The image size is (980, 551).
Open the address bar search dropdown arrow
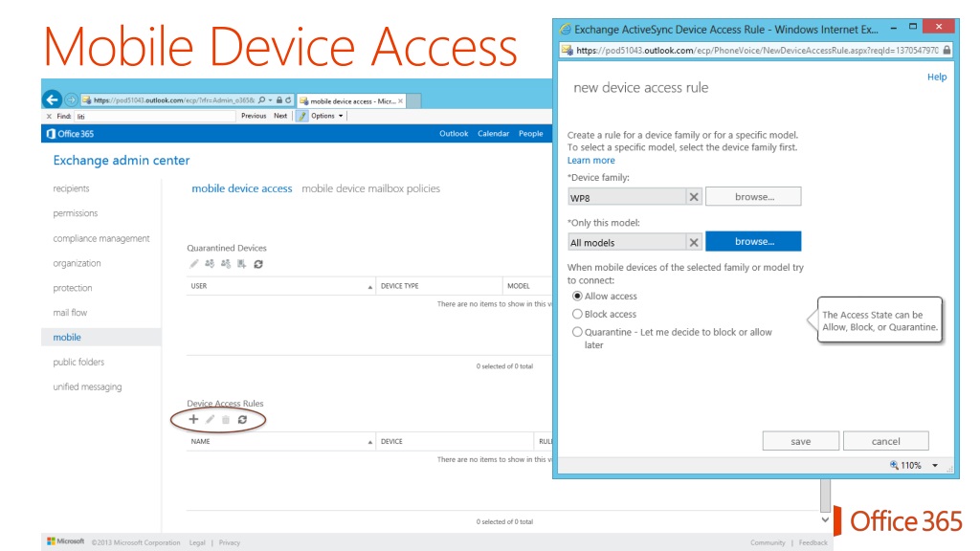[x=270, y=99]
